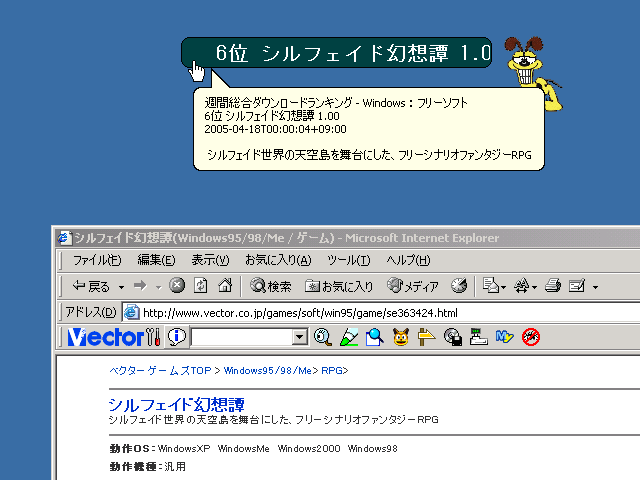Click the text size icon
This screenshot has width=640, height=480.
[522, 285]
